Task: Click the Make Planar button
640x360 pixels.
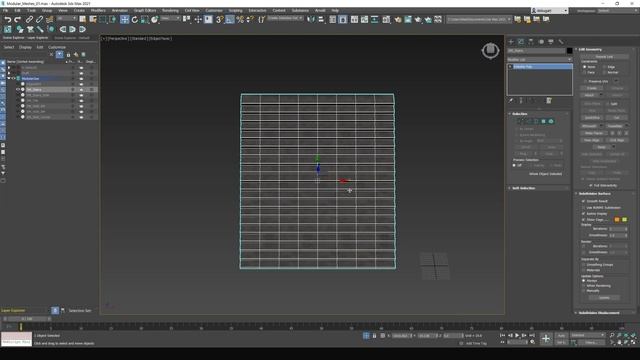Action: pyautogui.click(x=594, y=133)
